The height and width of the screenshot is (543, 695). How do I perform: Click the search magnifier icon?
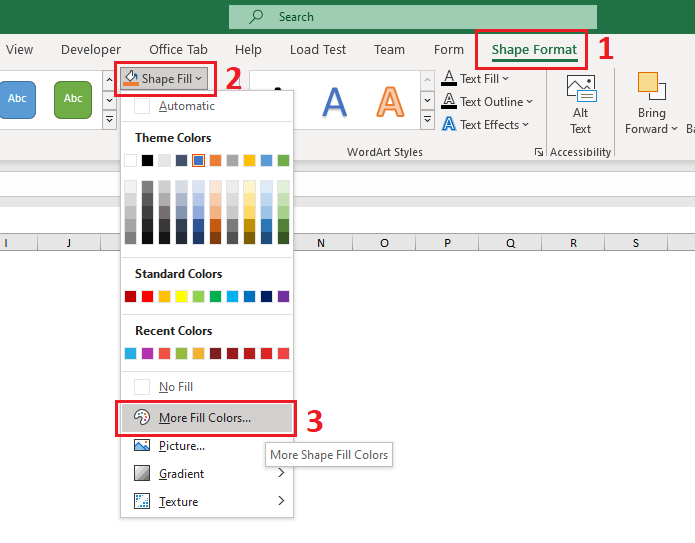click(x=256, y=17)
